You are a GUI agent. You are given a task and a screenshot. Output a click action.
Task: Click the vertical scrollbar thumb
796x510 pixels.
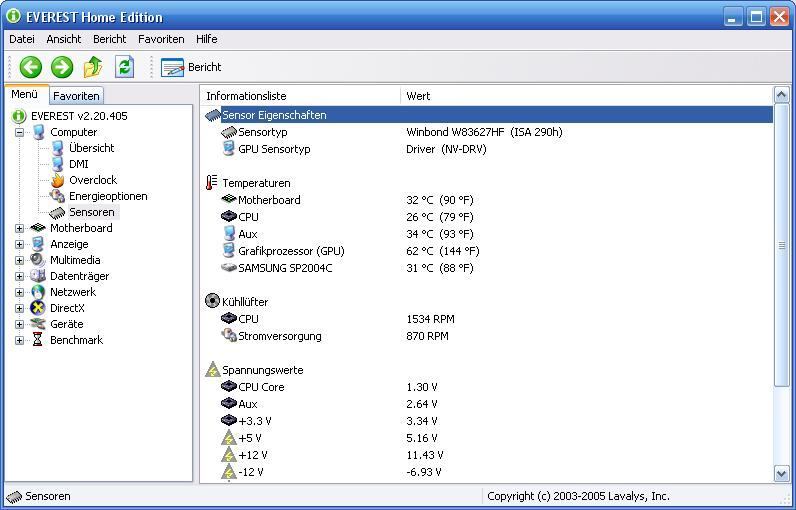click(781, 245)
